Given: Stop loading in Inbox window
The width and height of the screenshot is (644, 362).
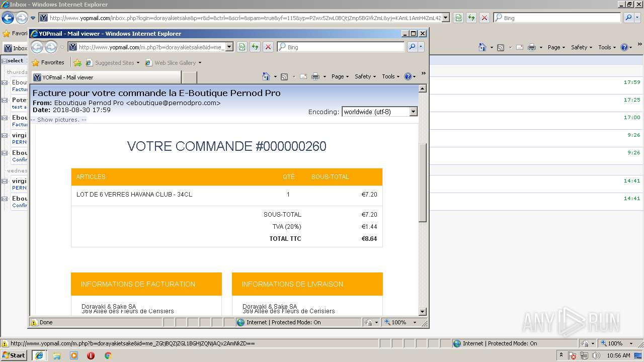Looking at the screenshot, I should coord(485,18).
